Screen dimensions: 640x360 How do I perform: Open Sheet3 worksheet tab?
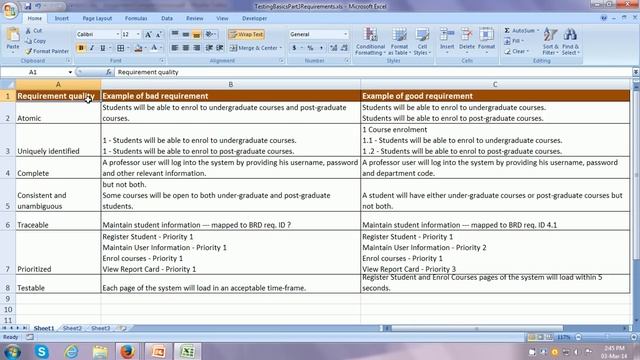pyautogui.click(x=100, y=328)
